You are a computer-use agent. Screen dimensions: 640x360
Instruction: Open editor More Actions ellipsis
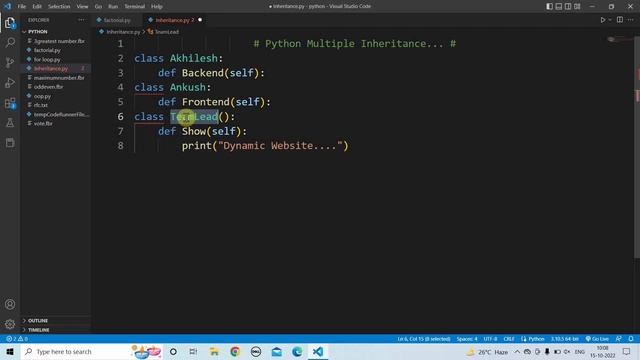coord(631,20)
